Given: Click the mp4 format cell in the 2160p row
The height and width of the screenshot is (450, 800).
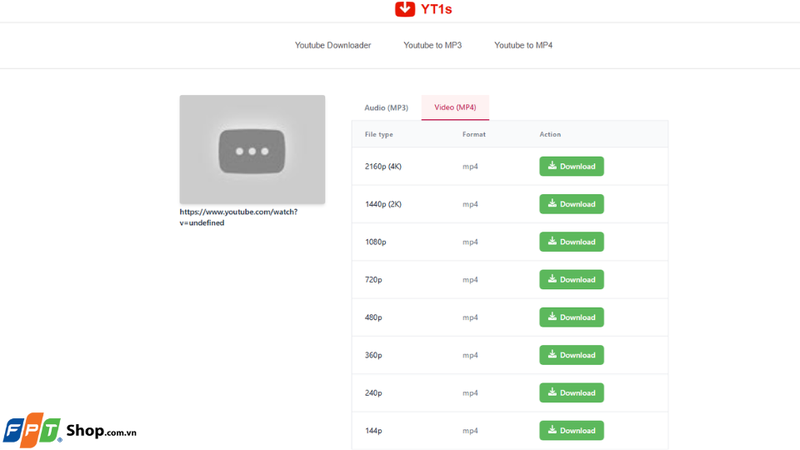Looking at the screenshot, I should (470, 167).
